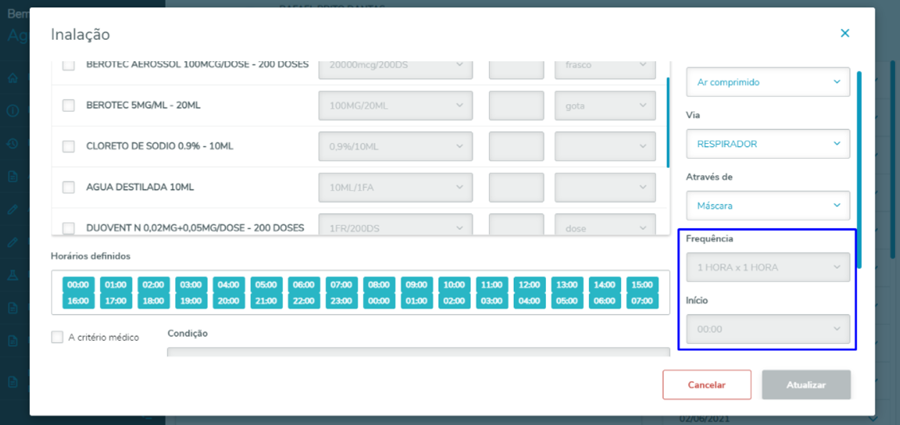The image size is (900, 425).
Task: Tick the BEROTEC 5MG/ML - 20ML checkbox
Action: [68, 105]
